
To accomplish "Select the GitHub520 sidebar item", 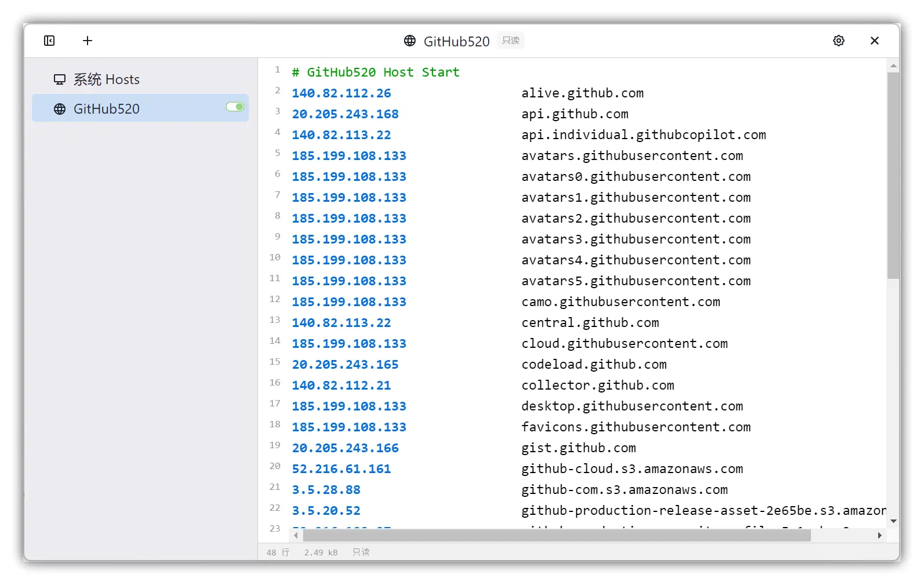I will pos(140,108).
